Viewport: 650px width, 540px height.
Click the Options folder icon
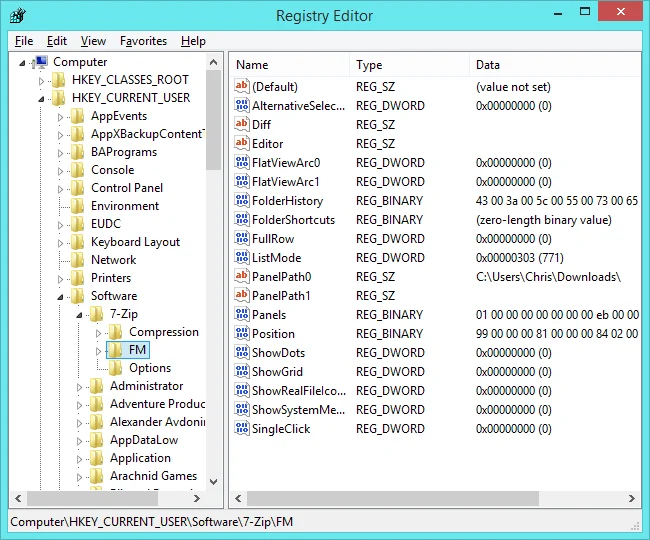pyautogui.click(x=115, y=368)
